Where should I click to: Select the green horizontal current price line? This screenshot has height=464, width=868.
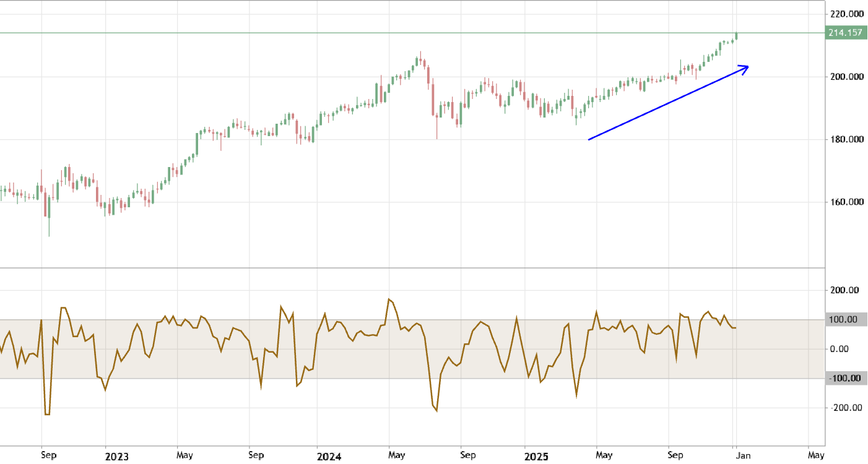point(371,33)
